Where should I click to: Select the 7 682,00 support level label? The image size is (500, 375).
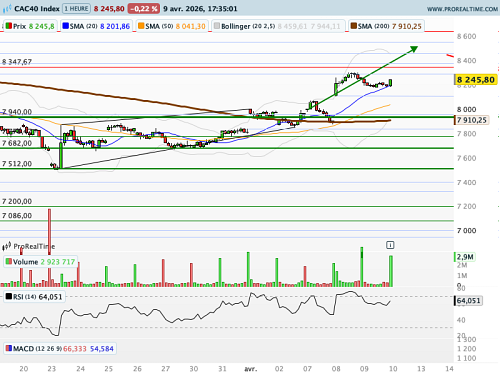17,143
